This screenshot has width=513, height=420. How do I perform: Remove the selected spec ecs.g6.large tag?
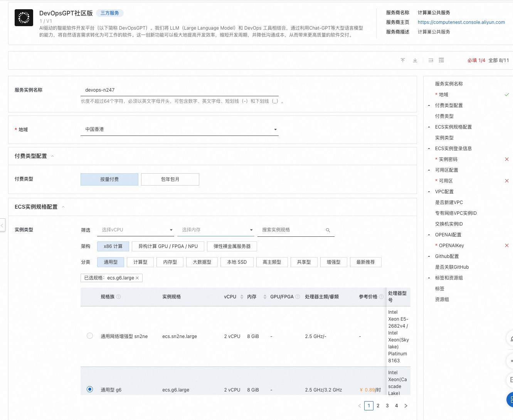[138, 278]
